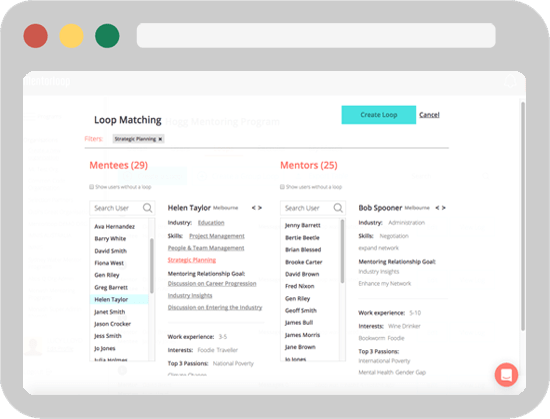Select Bertie Beetle in mentors list

pos(302,238)
